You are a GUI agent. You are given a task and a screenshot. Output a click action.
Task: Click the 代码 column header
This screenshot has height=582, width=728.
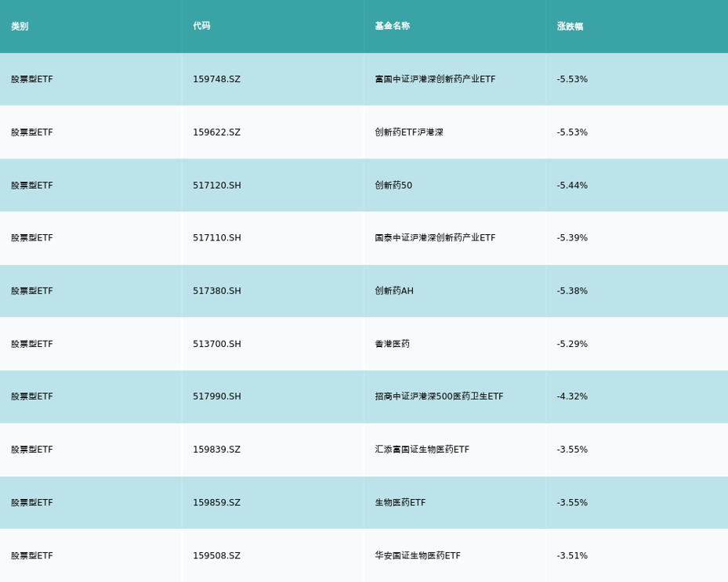click(201, 26)
